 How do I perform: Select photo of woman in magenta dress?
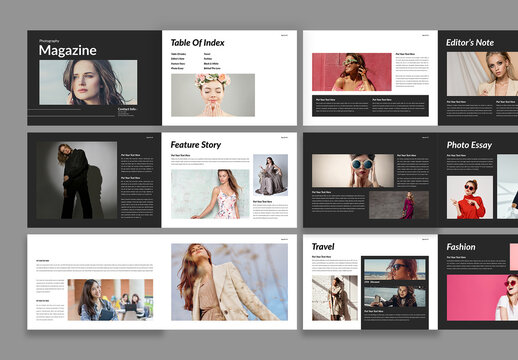point(399,205)
